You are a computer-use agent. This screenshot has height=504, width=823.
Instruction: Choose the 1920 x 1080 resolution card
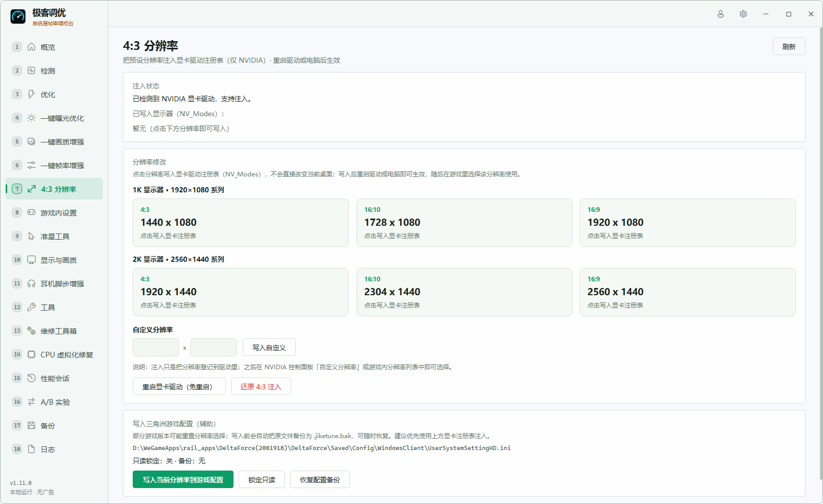pos(688,223)
